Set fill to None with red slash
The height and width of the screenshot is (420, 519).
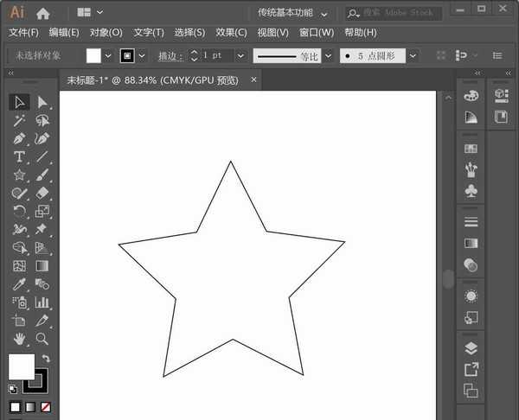coord(45,406)
